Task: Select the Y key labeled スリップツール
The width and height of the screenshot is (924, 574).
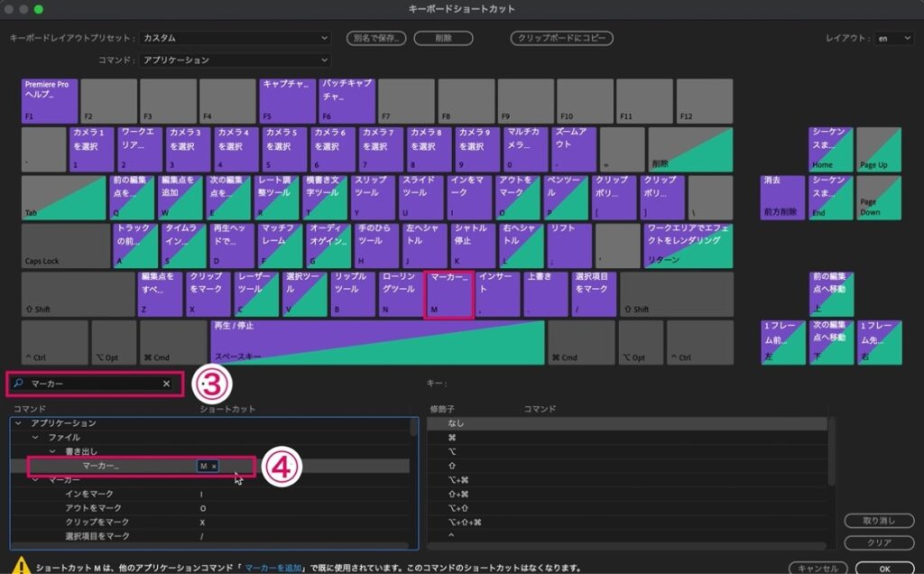Action: (373, 198)
